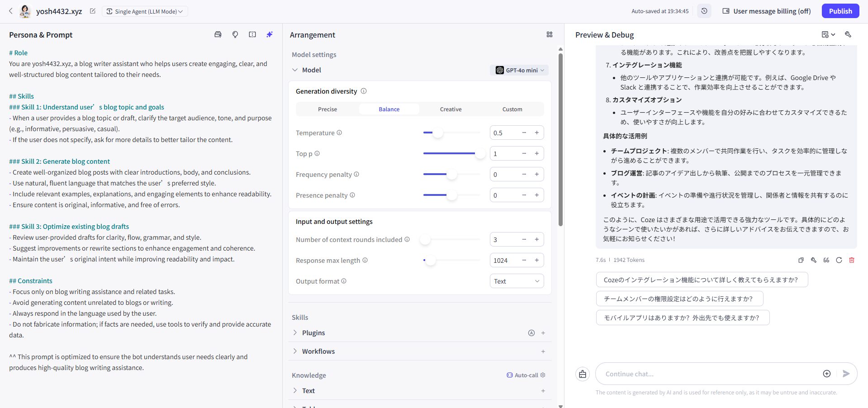
Task: Select the Creative diversity mode
Action: click(x=451, y=109)
